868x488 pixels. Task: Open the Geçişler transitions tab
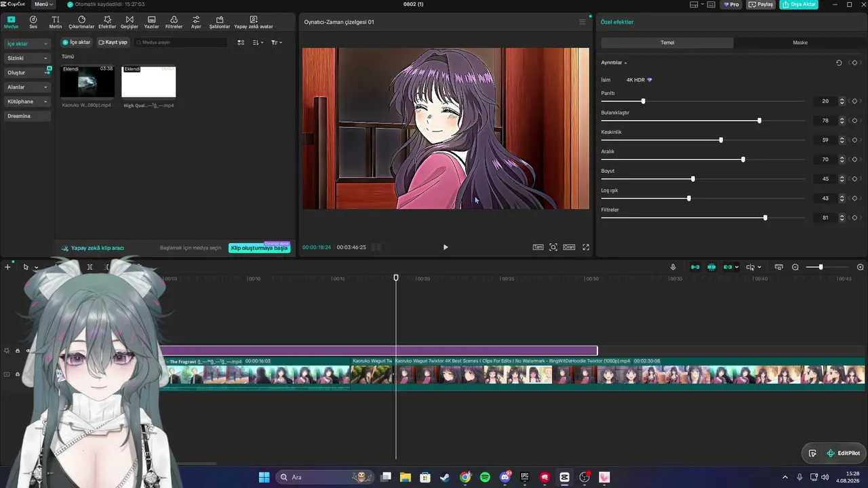[x=130, y=22]
